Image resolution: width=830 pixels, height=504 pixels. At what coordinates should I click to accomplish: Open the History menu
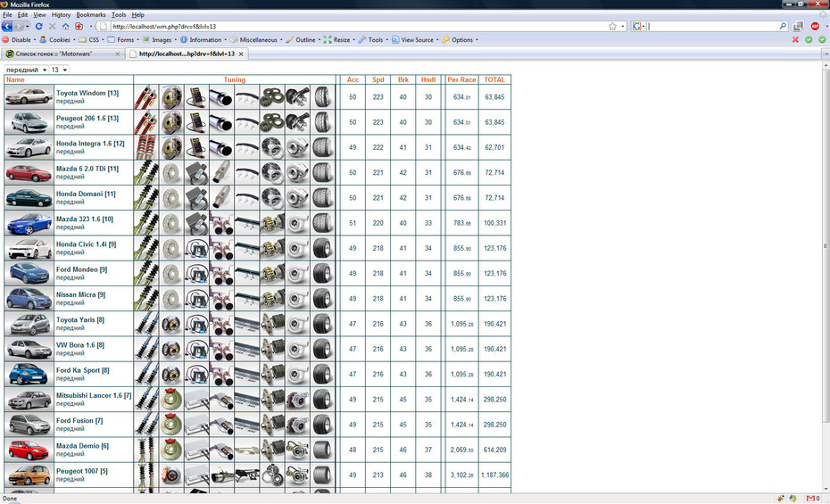[x=61, y=15]
